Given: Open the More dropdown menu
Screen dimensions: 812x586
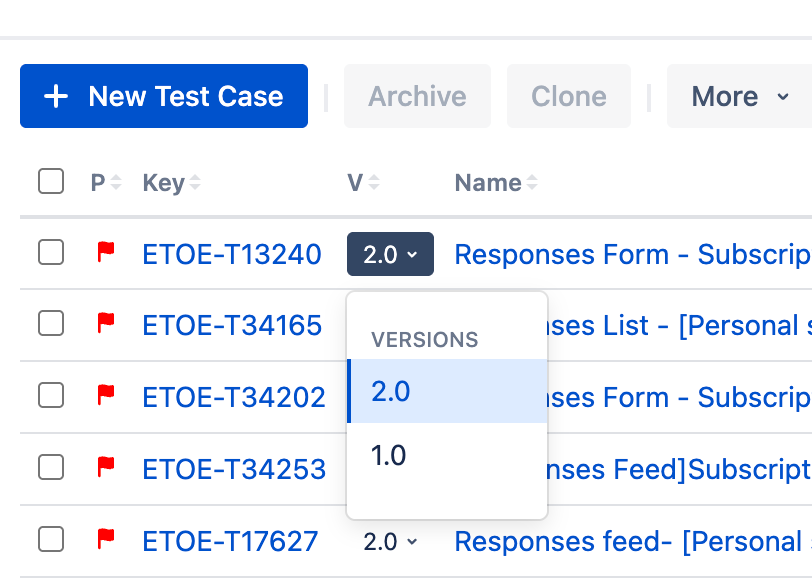Looking at the screenshot, I should (x=740, y=96).
